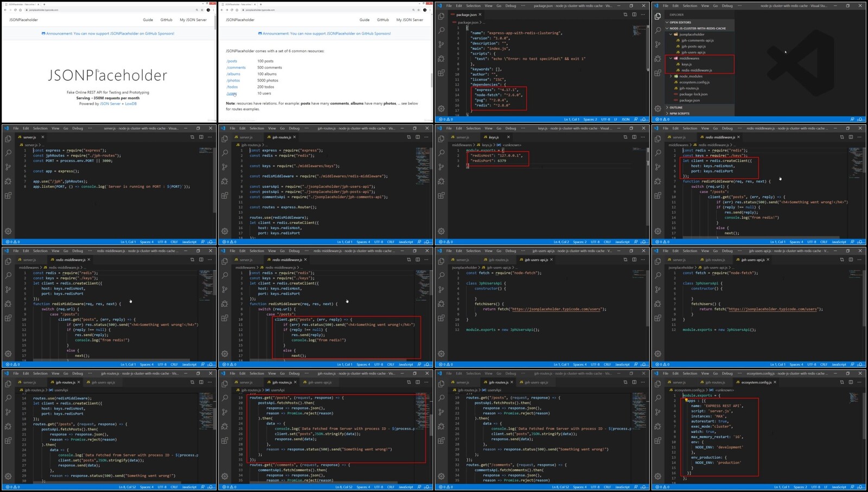
Task: Open the Debug menu in package.json window
Action: pos(510,6)
